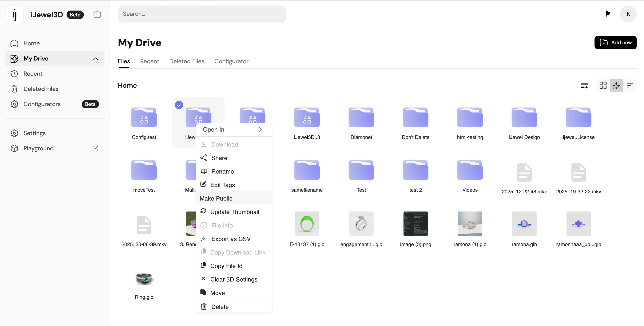This screenshot has width=644, height=326.
Task: Select the stacked thumbnails view icon
Action: click(616, 85)
